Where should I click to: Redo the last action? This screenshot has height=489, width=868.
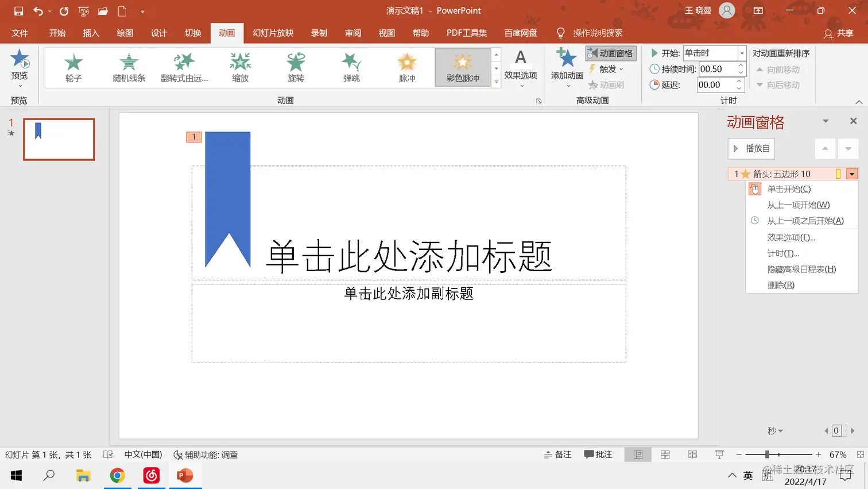[x=64, y=11]
